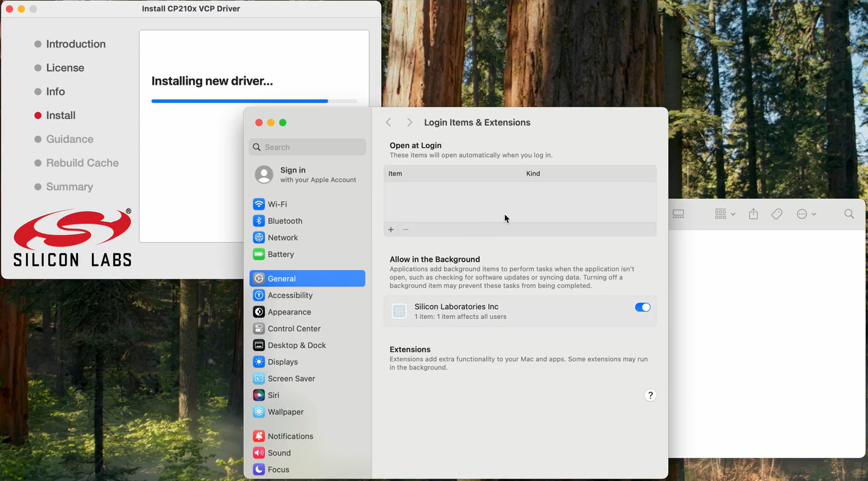Click the Silicon Labs logo in installer
This screenshot has width=868, height=481.
72,238
